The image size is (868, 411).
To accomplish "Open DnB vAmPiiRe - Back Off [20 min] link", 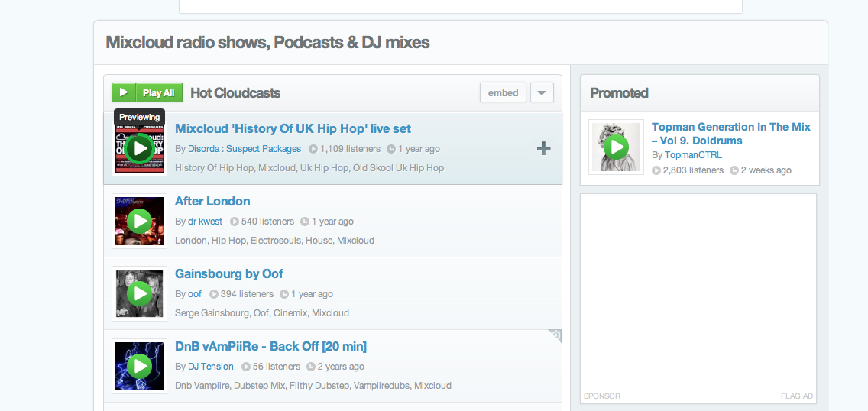I will (x=270, y=346).
